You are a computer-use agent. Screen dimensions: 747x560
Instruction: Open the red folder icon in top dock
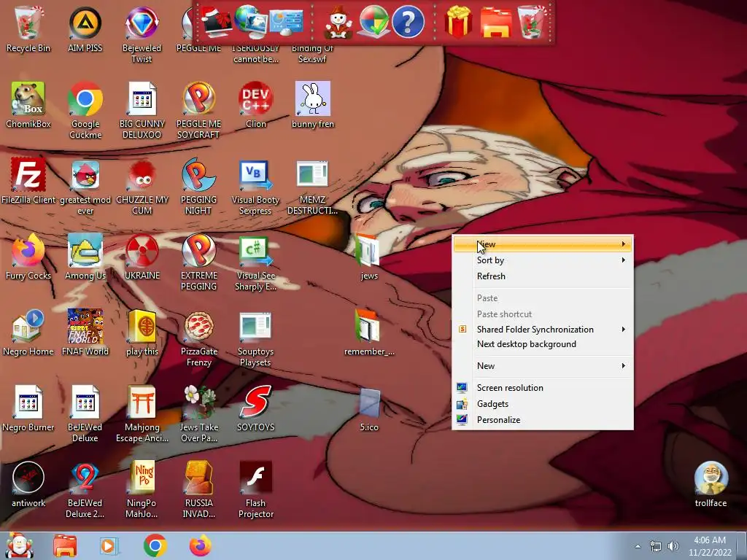pyautogui.click(x=496, y=22)
